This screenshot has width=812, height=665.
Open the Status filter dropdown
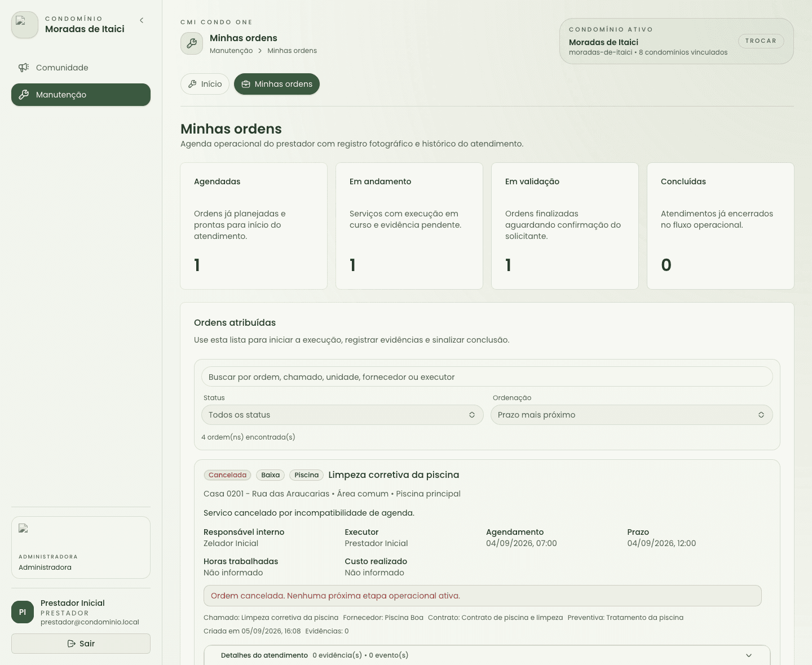click(342, 415)
